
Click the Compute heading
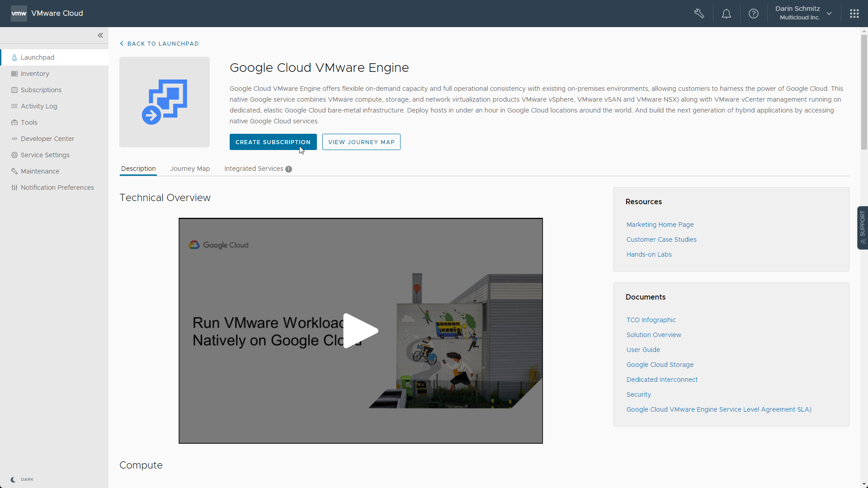click(141, 465)
